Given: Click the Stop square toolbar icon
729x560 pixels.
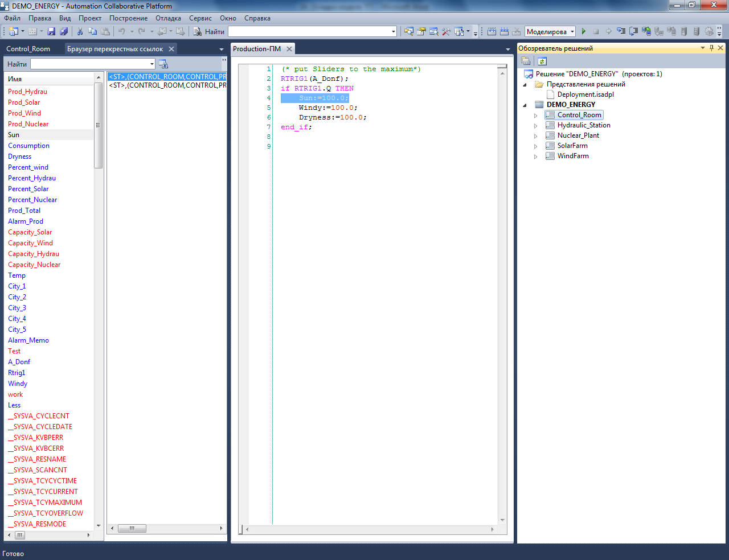Looking at the screenshot, I should tap(596, 31).
